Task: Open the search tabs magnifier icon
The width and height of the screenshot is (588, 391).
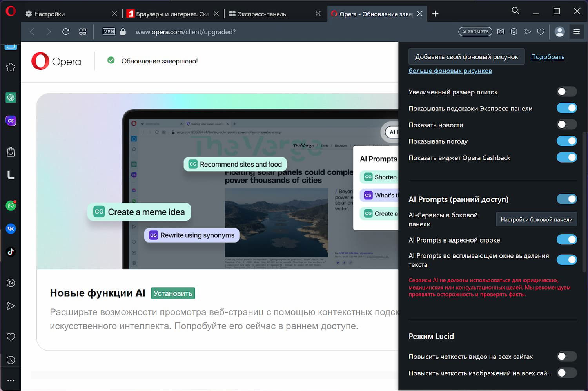Action: coord(515,11)
